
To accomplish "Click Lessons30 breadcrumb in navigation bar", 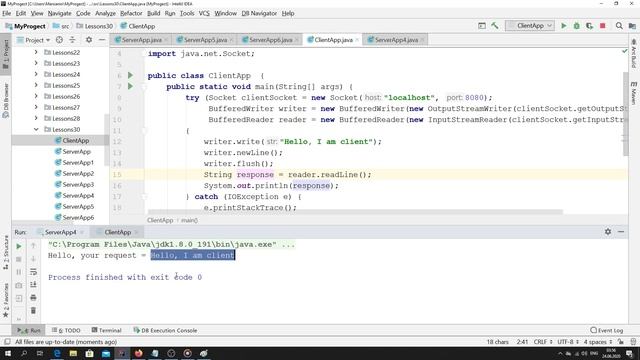I will [95, 26].
